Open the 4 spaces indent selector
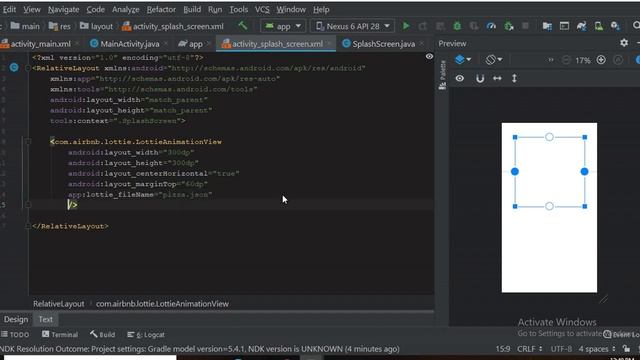Screen dimensions: 640x360 coord(597,349)
